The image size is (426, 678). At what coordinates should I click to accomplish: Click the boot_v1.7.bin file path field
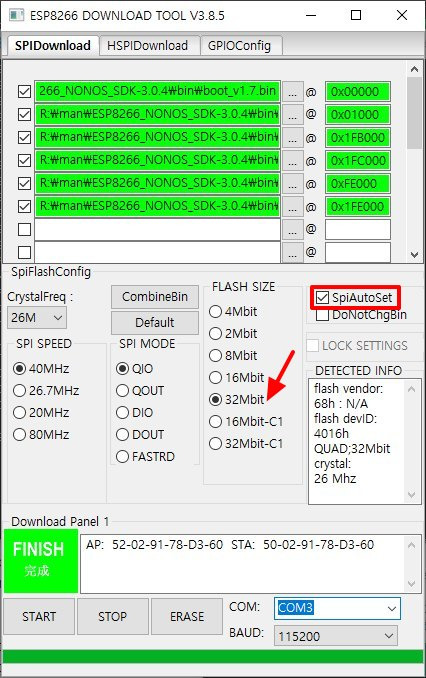[157, 92]
